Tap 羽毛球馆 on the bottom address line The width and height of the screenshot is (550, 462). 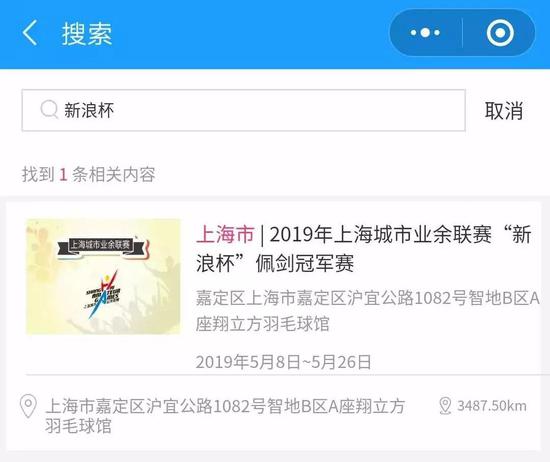click(78, 426)
